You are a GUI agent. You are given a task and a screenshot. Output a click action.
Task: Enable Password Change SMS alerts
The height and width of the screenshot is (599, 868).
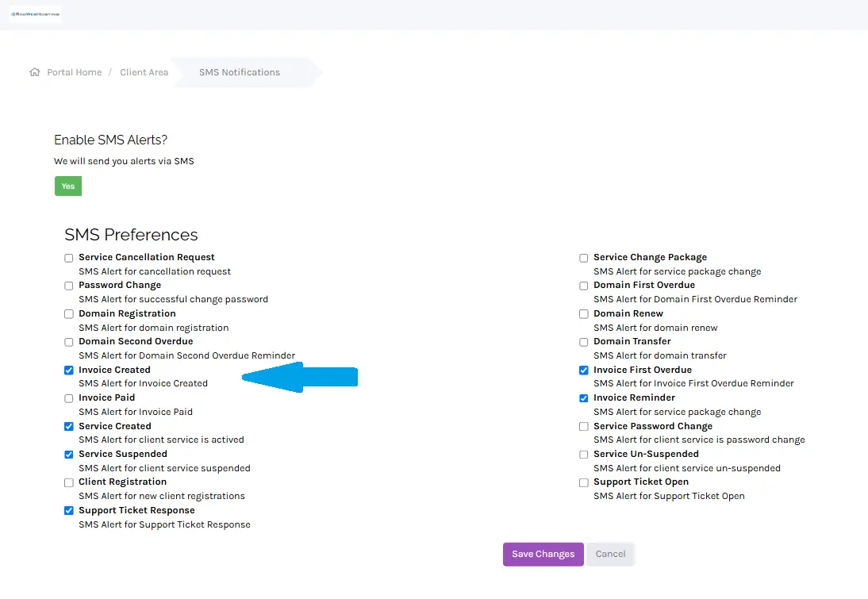[x=68, y=286]
